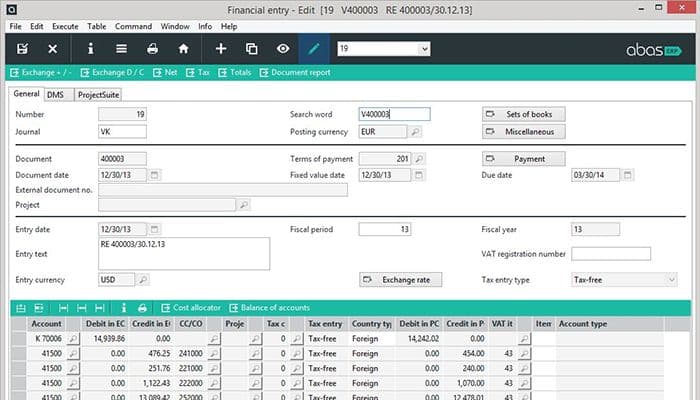700x400 pixels.
Task: Switch to view mode with eye icon
Action: 284,48
